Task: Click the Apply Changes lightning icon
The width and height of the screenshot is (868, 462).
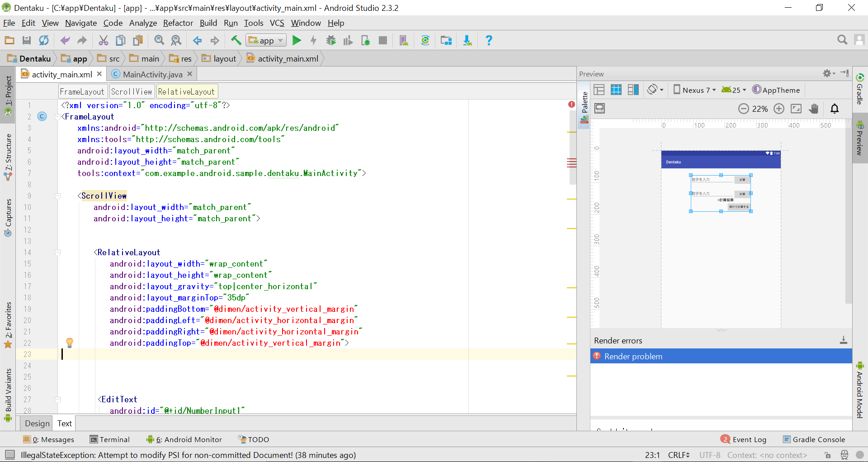Action: click(x=314, y=41)
